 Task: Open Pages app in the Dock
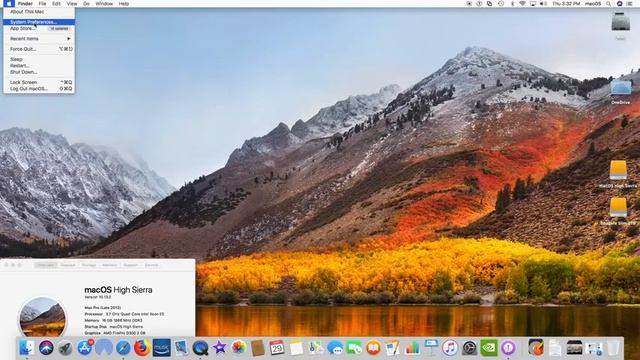click(x=392, y=348)
